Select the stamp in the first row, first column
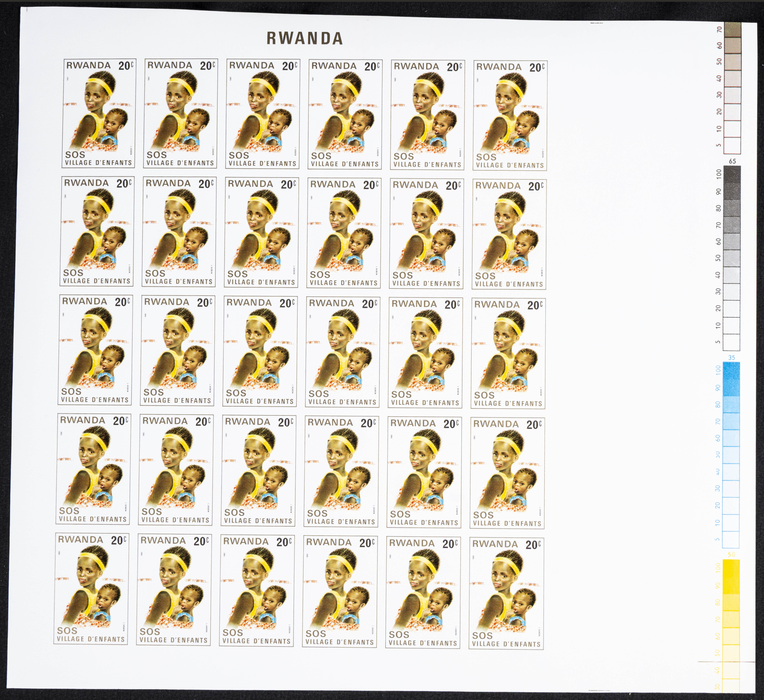 pyautogui.click(x=99, y=113)
